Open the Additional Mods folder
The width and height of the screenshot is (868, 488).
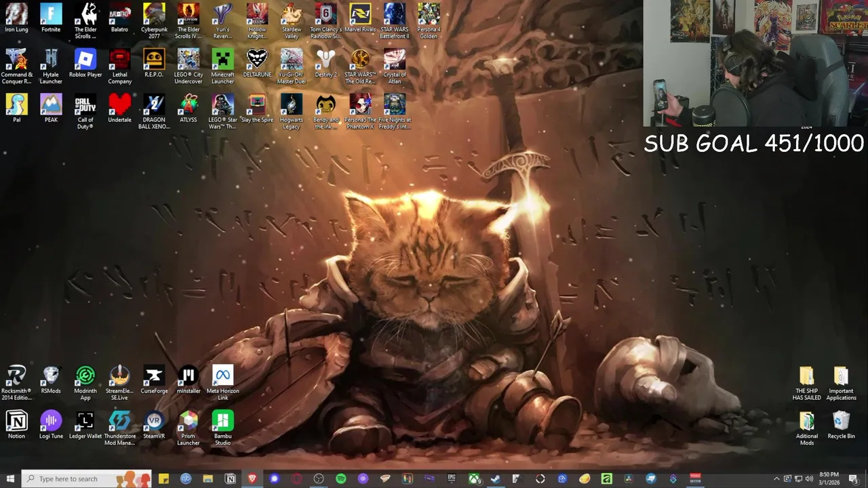coord(807,428)
